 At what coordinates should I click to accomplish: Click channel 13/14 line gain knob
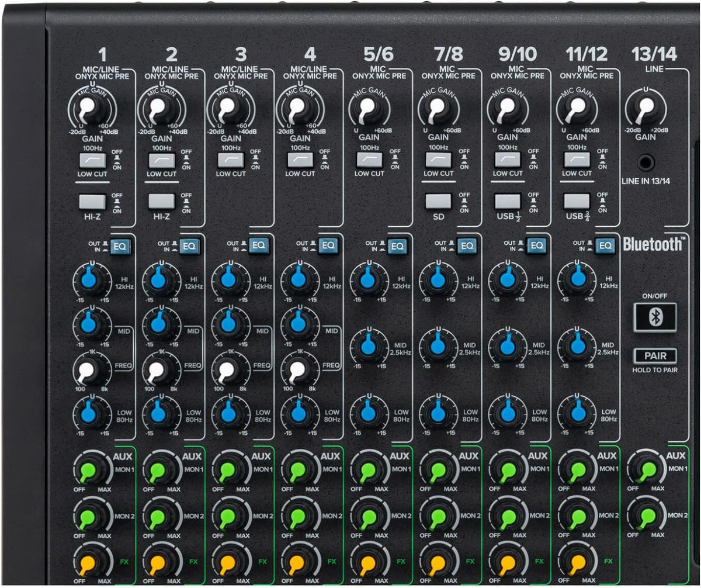click(646, 109)
